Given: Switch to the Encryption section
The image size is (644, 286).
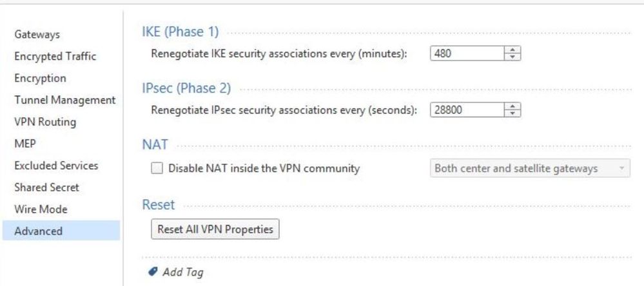Looking at the screenshot, I should 40,78.
